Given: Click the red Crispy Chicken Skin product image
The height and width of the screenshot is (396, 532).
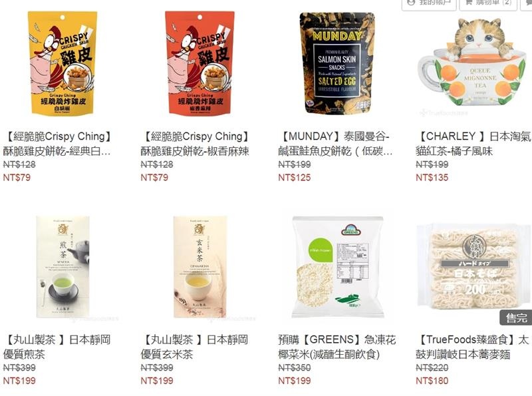Looking at the screenshot, I should pos(199,63).
